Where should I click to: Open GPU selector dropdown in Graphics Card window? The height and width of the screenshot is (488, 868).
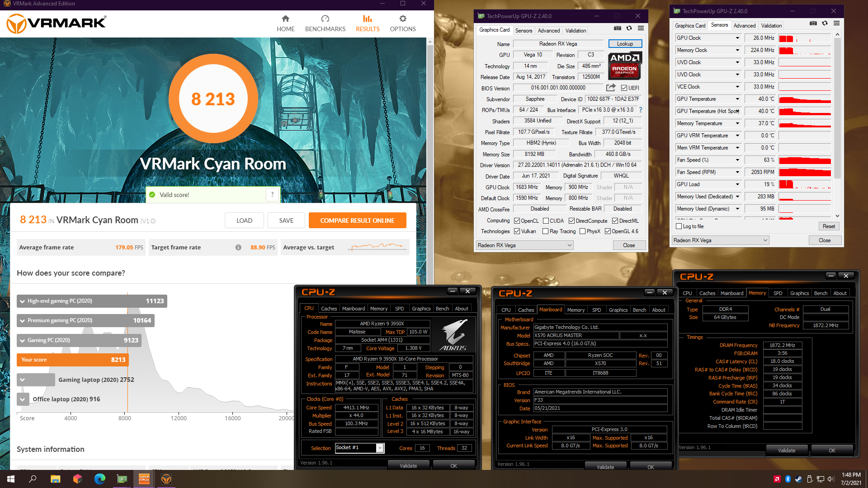pyautogui.click(x=525, y=245)
